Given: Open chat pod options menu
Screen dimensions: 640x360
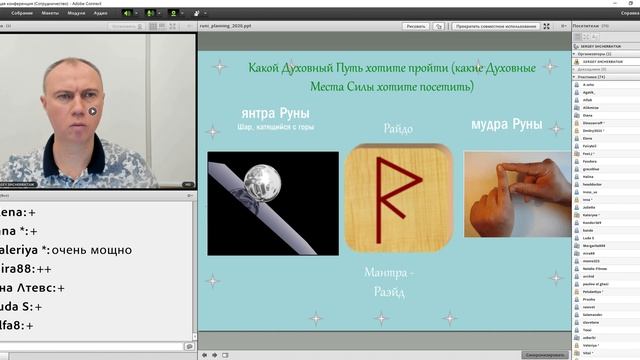Looking at the screenshot, I should coord(190,196).
